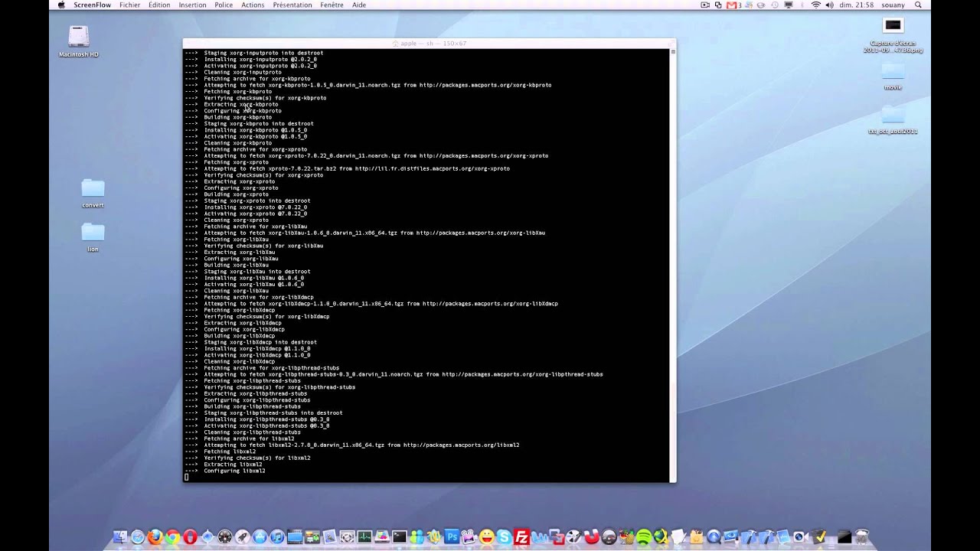Open the red magnet app in the Dock
Screen dimensions: 980x551
[x=590, y=537]
